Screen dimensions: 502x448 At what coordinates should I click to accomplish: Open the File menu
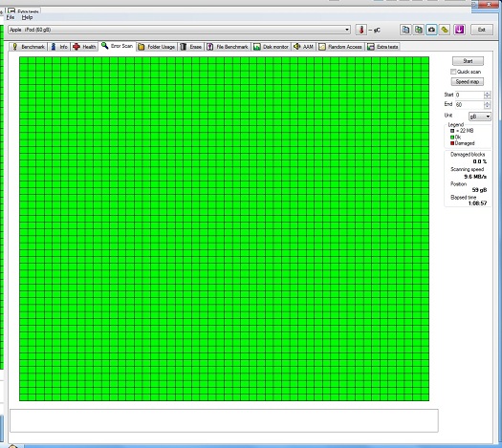tap(11, 17)
